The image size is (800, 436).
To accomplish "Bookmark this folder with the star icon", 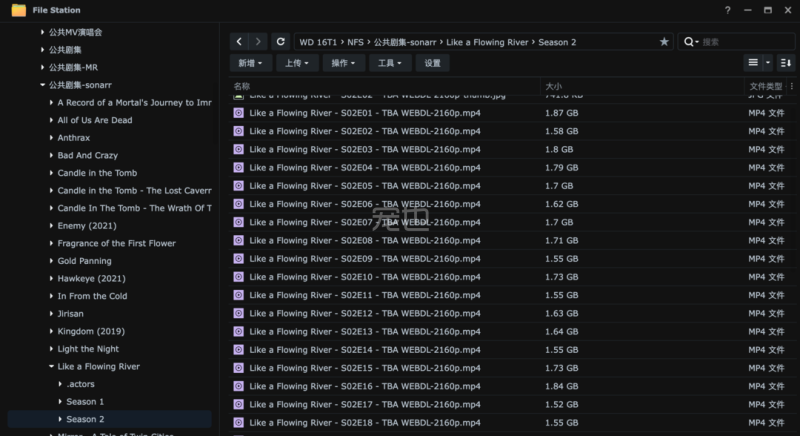I will click(x=664, y=42).
